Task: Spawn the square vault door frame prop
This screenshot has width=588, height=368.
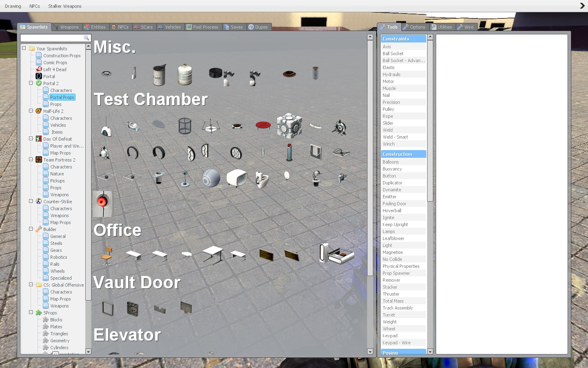Action: coord(107,308)
